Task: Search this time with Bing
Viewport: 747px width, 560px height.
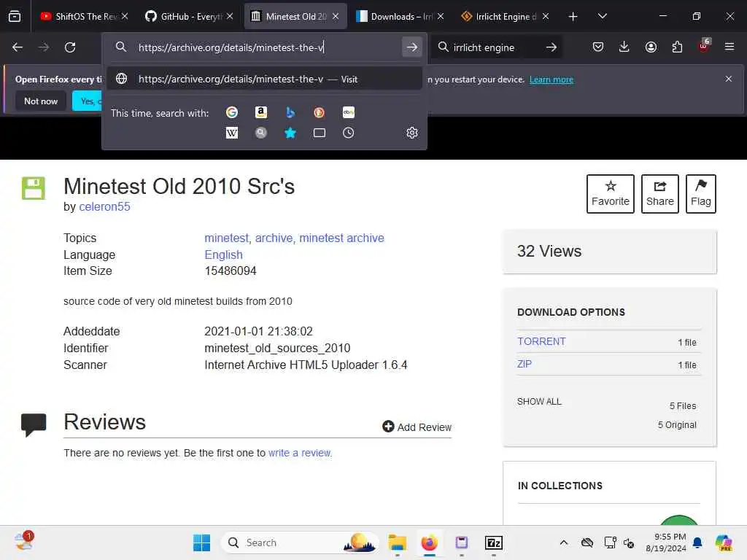Action: tap(290, 112)
